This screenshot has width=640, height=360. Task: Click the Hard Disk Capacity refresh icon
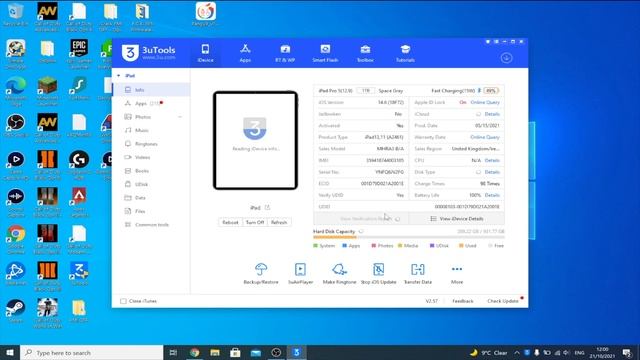[361, 231]
